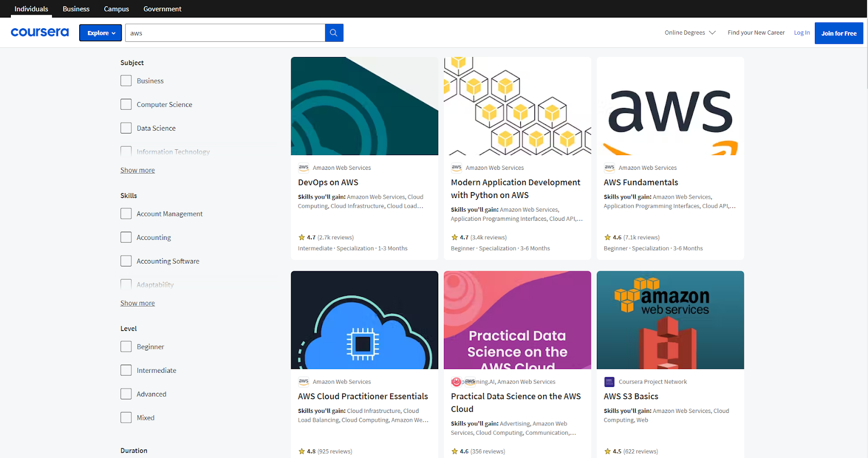The width and height of the screenshot is (868, 458).
Task: Click the AWS logo beside Cloud Practitioner Essentials provider
Action: click(304, 381)
